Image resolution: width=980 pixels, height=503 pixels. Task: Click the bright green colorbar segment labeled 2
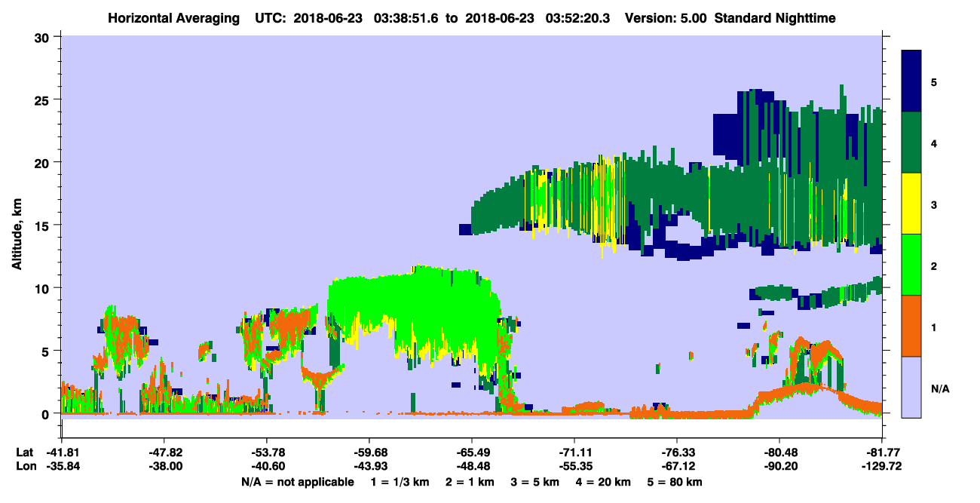coord(912,265)
